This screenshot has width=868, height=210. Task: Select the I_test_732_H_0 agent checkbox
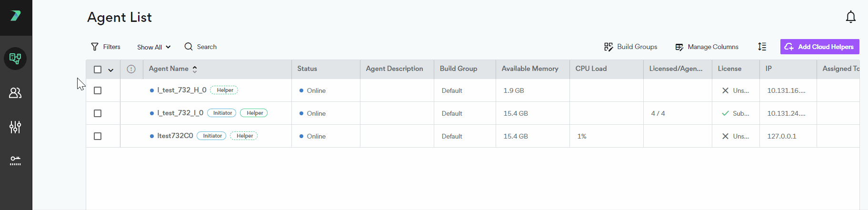[x=98, y=90]
